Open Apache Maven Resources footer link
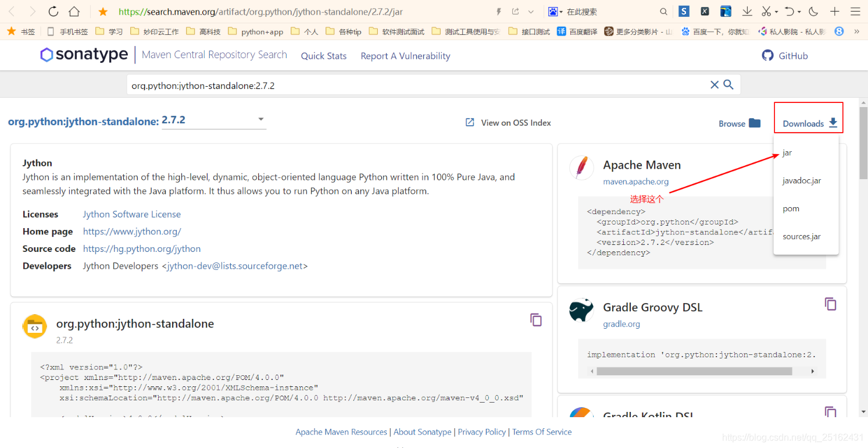Image resolution: width=868 pixels, height=448 pixels. click(341, 432)
